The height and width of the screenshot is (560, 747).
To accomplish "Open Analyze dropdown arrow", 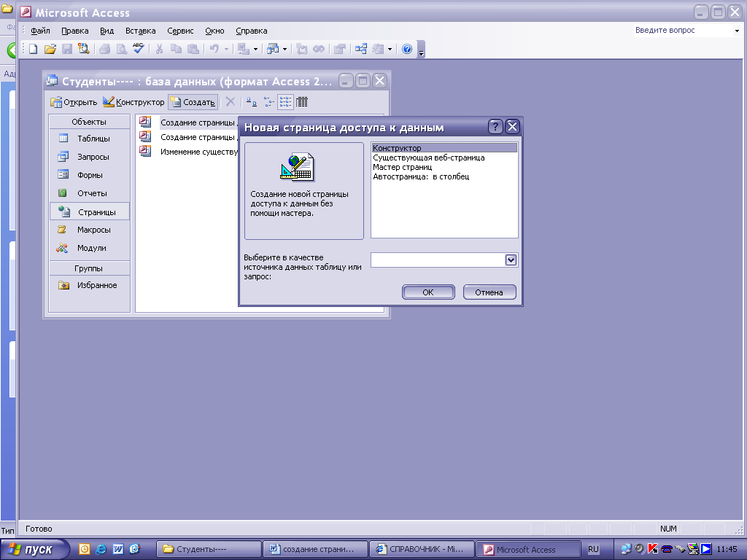I will coord(285,49).
